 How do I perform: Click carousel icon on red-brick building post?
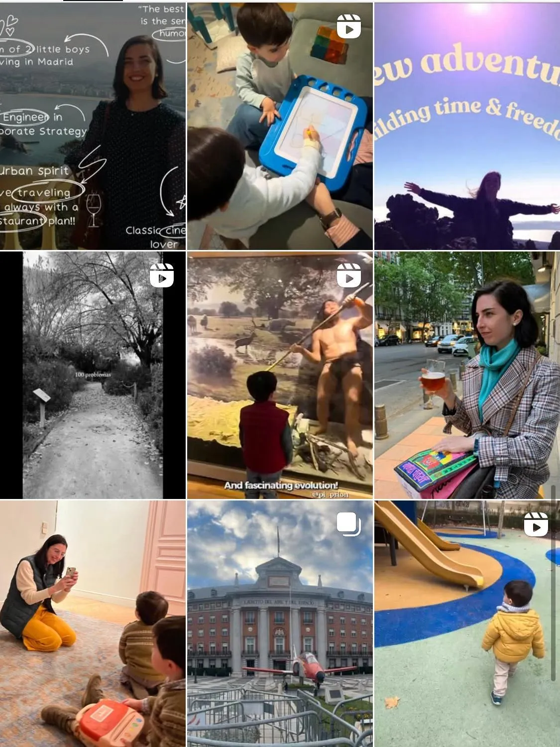348,524
